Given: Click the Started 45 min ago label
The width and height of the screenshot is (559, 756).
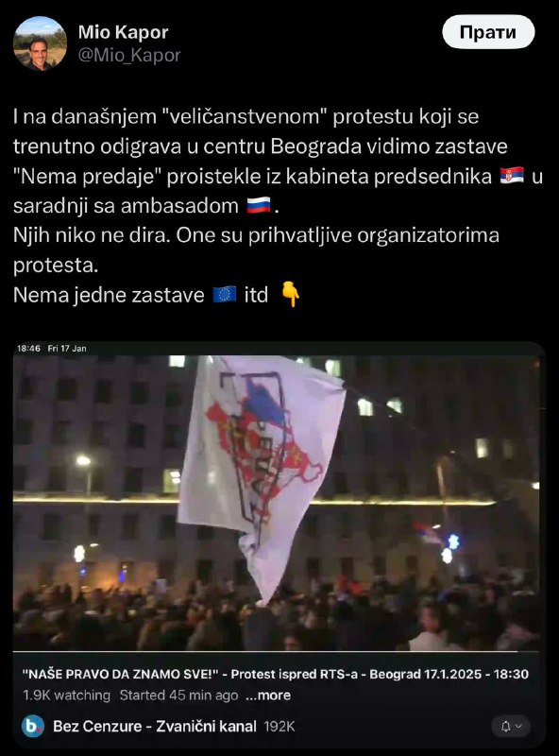Looking at the screenshot, I should point(178,696).
